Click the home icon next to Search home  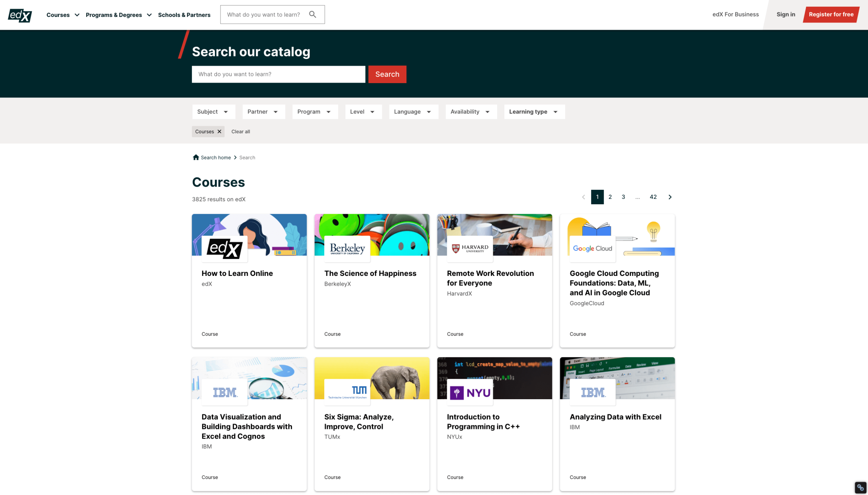[x=196, y=157]
